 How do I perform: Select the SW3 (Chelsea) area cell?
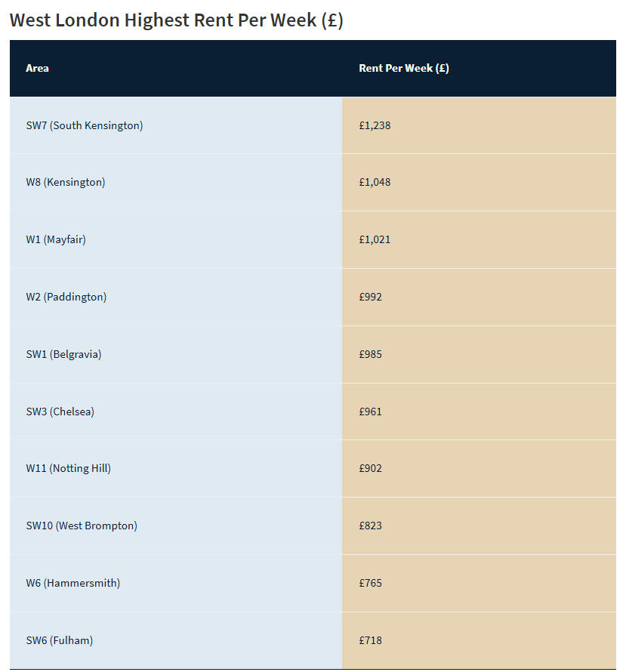coord(176,412)
